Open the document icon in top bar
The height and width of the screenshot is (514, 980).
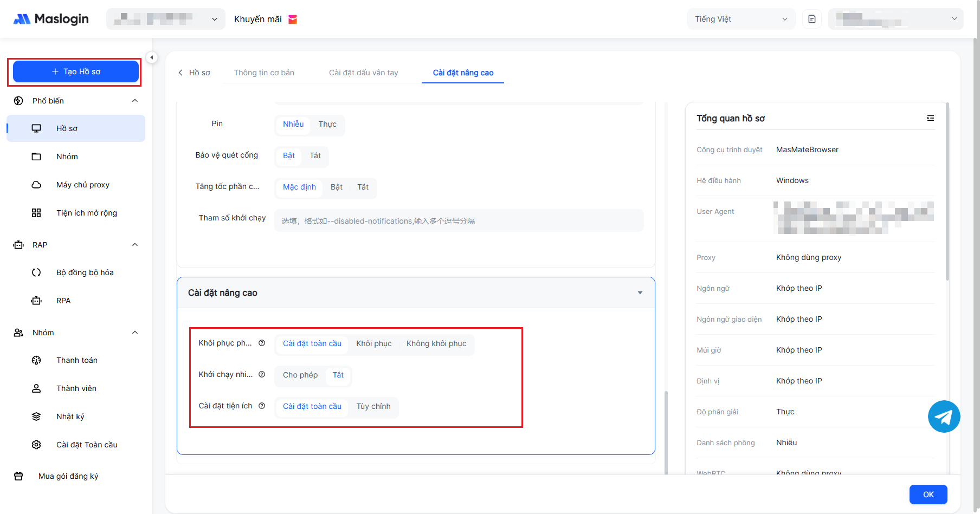[811, 19]
